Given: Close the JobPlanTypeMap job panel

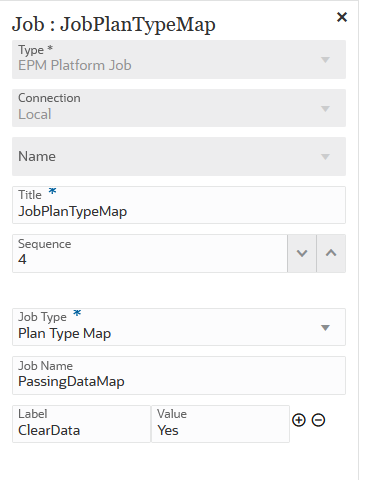Looking at the screenshot, I should point(342,17).
